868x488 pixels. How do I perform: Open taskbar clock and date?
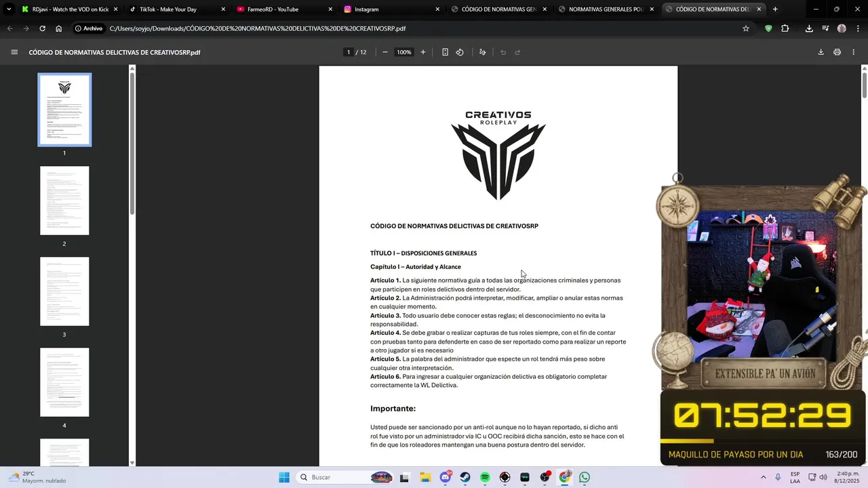tap(848, 477)
